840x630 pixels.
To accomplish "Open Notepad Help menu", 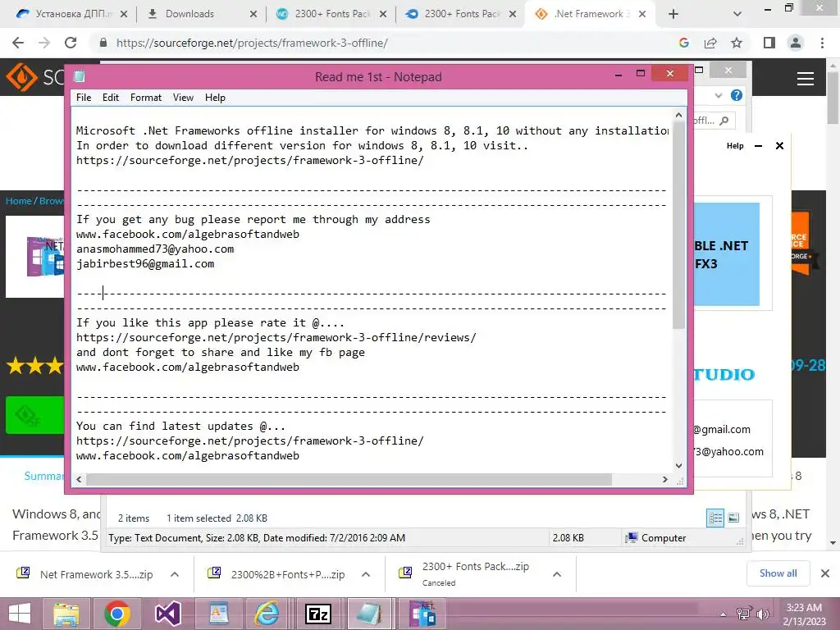I will pos(215,98).
